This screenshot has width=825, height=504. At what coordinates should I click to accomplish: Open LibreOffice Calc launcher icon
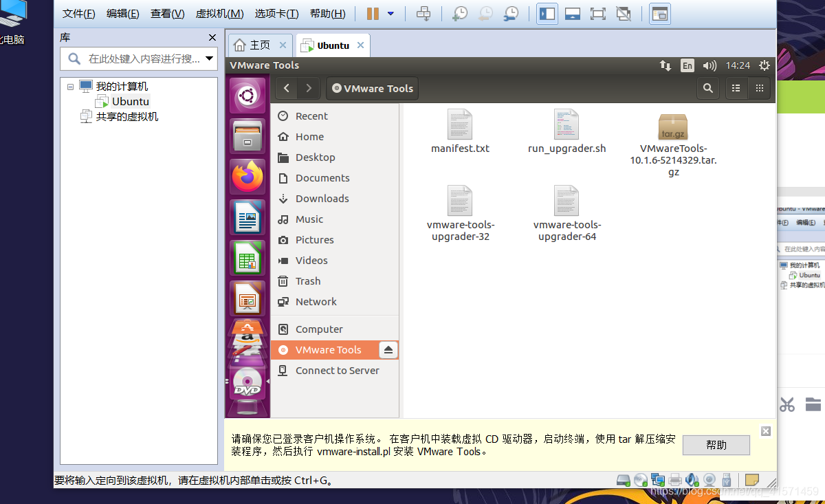coord(247,258)
